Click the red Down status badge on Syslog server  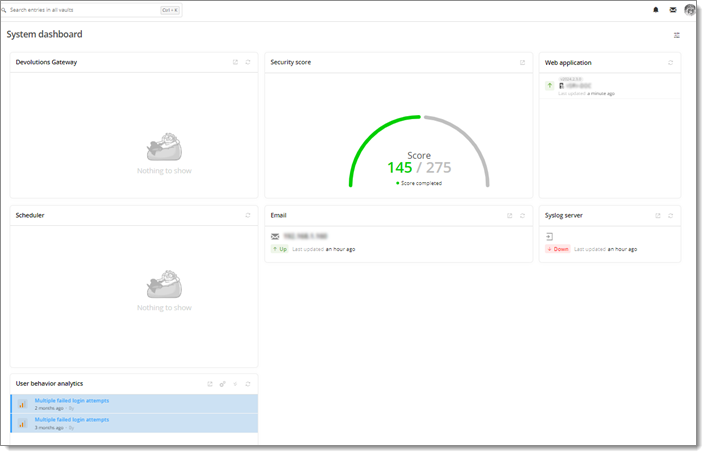(x=557, y=249)
